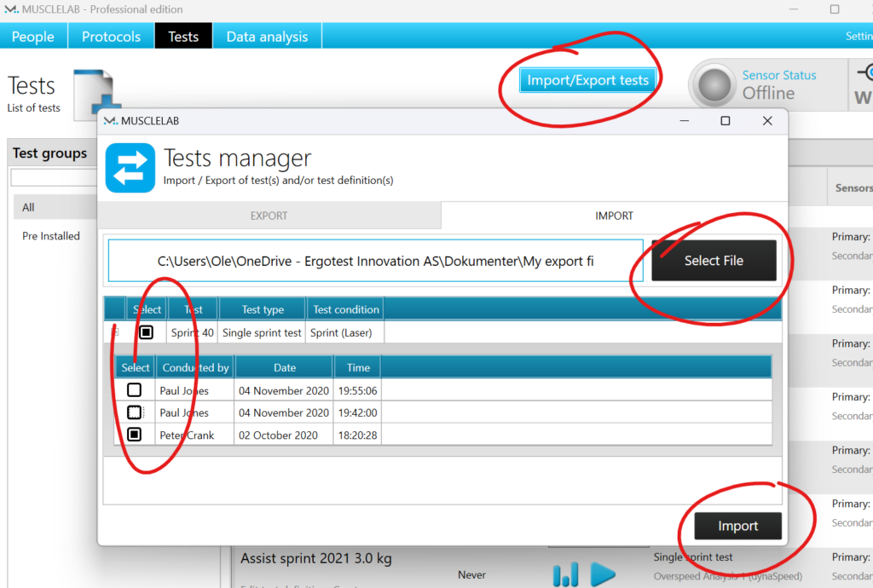873x588 pixels.
Task: Focus the Test groups search box
Action: pos(54,177)
